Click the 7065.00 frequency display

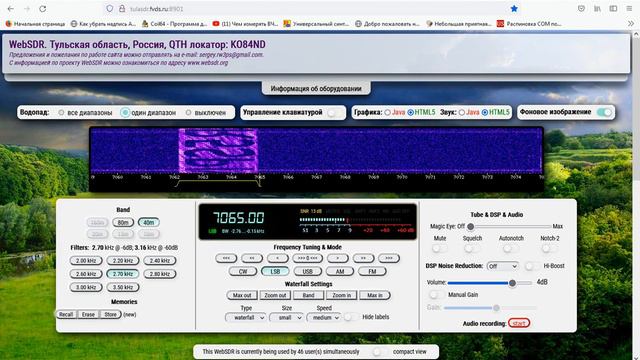(x=238, y=218)
